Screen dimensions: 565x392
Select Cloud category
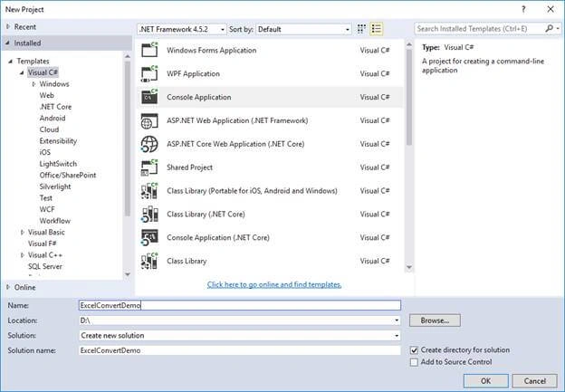(x=49, y=129)
